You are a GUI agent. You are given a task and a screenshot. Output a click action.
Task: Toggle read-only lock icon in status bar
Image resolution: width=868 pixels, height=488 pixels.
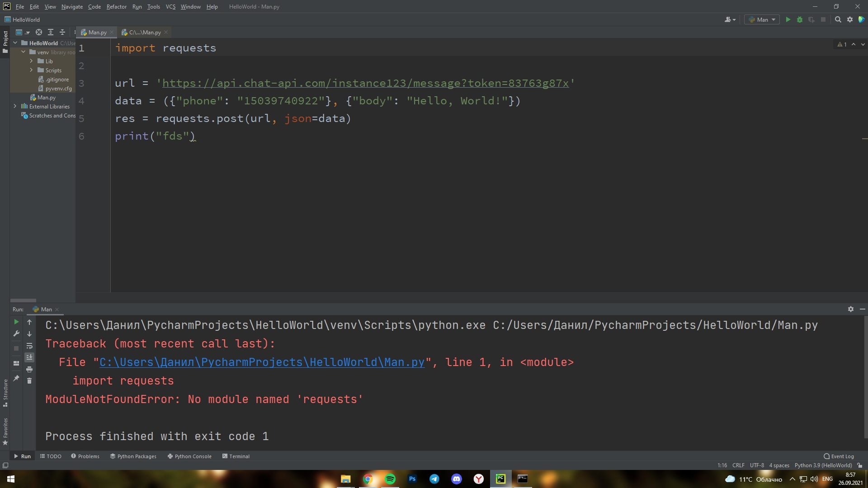[x=860, y=465]
